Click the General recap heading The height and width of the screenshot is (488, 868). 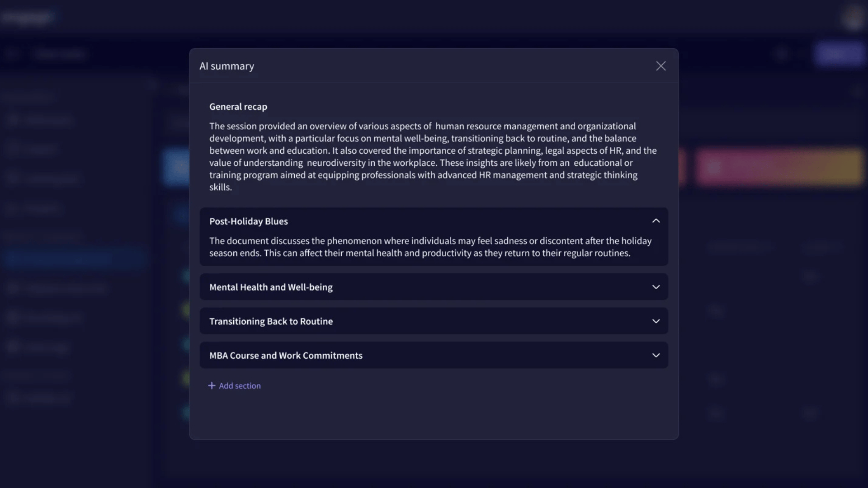click(x=238, y=107)
